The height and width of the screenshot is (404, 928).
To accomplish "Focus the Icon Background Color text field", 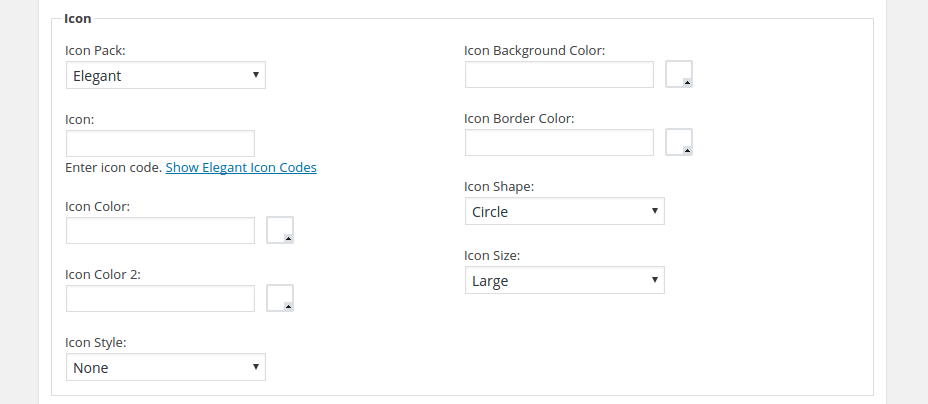I will (x=559, y=74).
